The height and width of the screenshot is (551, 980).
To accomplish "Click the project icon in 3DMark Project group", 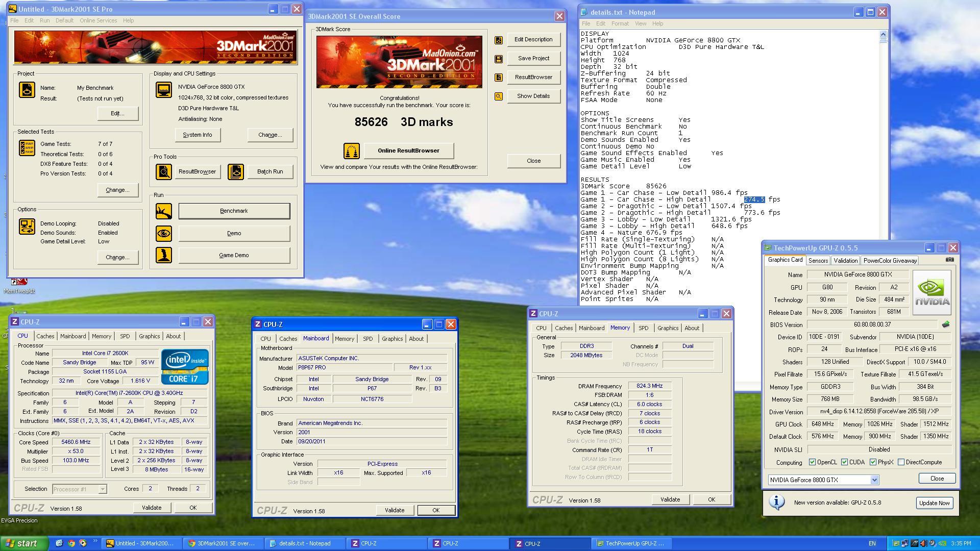I will click(x=27, y=90).
